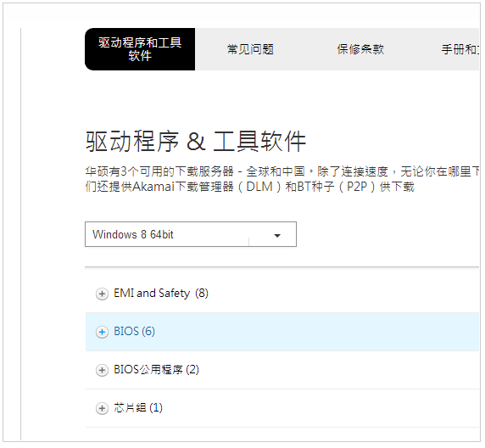Click empty area of highlighted BIOS row
The width and height of the screenshot is (485, 448).
pyautogui.click(x=315, y=332)
